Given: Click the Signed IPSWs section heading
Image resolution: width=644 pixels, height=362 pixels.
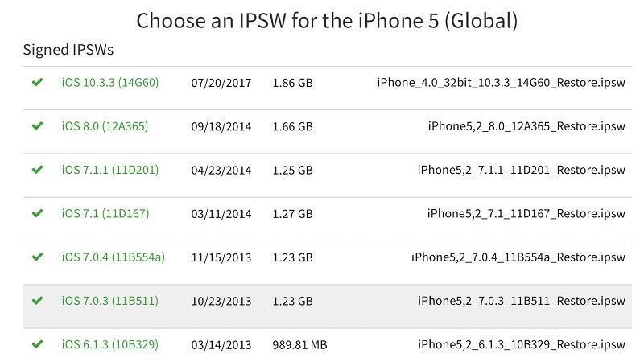Looking at the screenshot, I should tap(68, 50).
